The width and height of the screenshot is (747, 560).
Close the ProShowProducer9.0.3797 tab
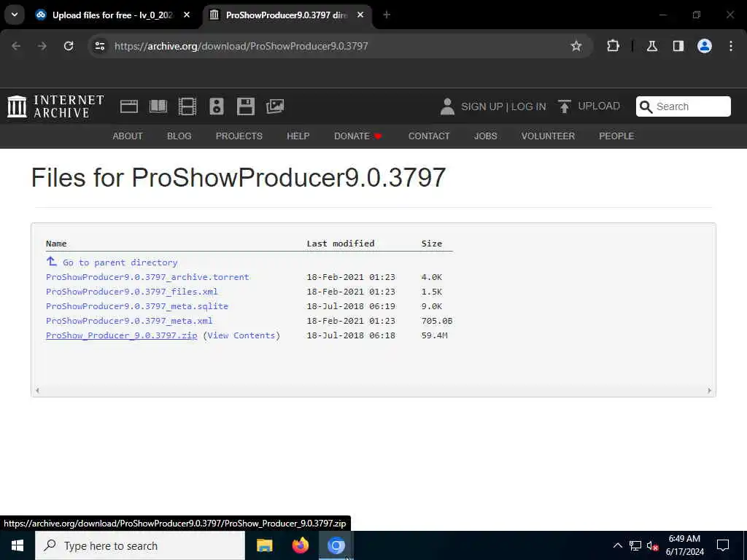click(x=360, y=15)
